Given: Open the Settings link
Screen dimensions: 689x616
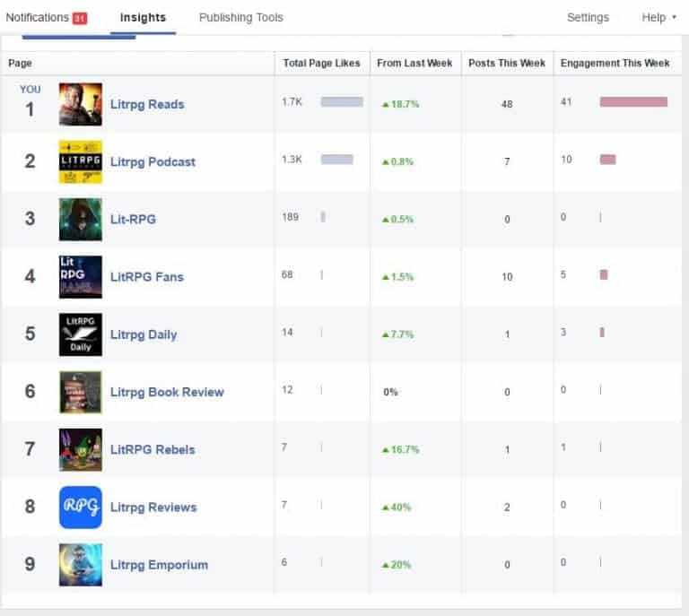Looking at the screenshot, I should [x=588, y=17].
